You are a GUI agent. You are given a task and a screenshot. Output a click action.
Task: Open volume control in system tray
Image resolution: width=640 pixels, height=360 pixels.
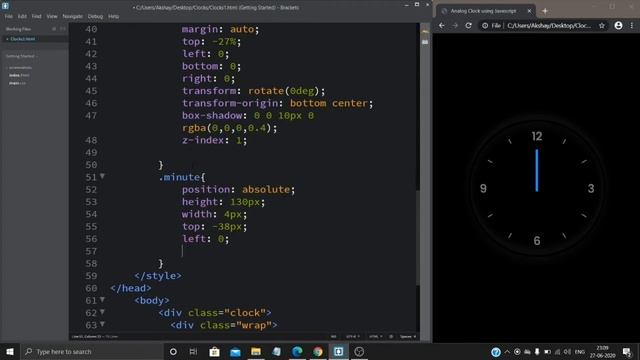[567, 352]
